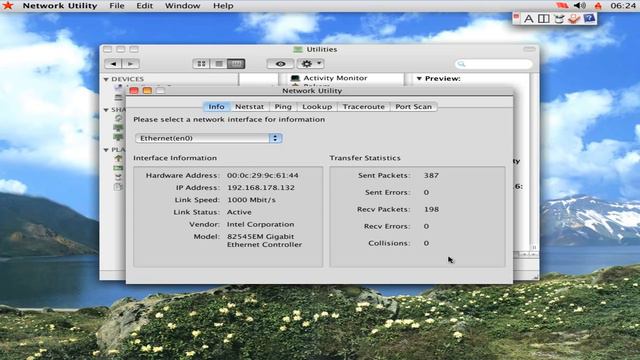Open the Network Utility application menu
The width and height of the screenshot is (640, 360).
pyautogui.click(x=60, y=6)
